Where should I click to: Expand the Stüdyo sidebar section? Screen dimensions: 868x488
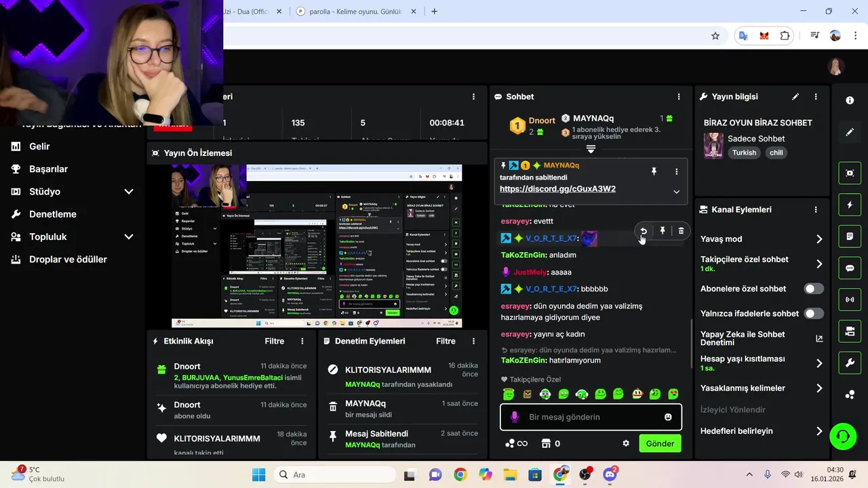(x=129, y=192)
